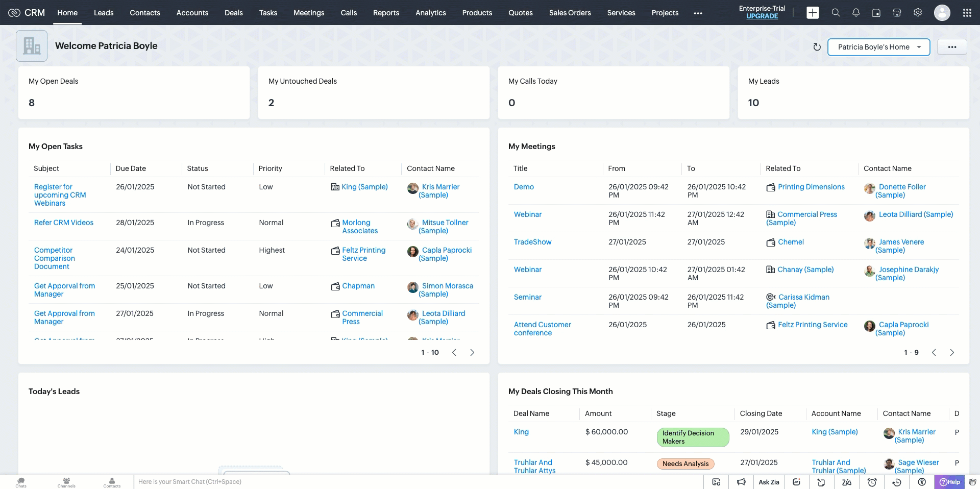Open the announcements megaphone icon
Viewport: 980px width, 489px height.
pos(741,482)
